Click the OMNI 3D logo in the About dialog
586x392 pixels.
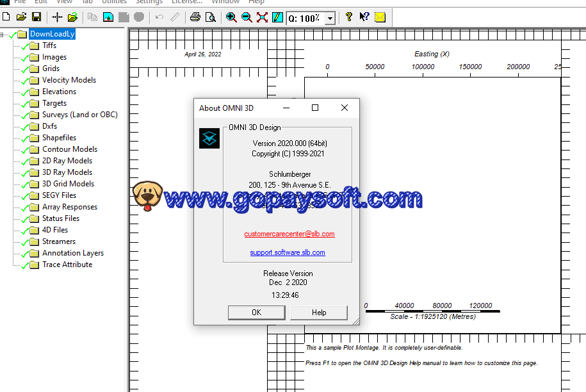pyautogui.click(x=209, y=138)
